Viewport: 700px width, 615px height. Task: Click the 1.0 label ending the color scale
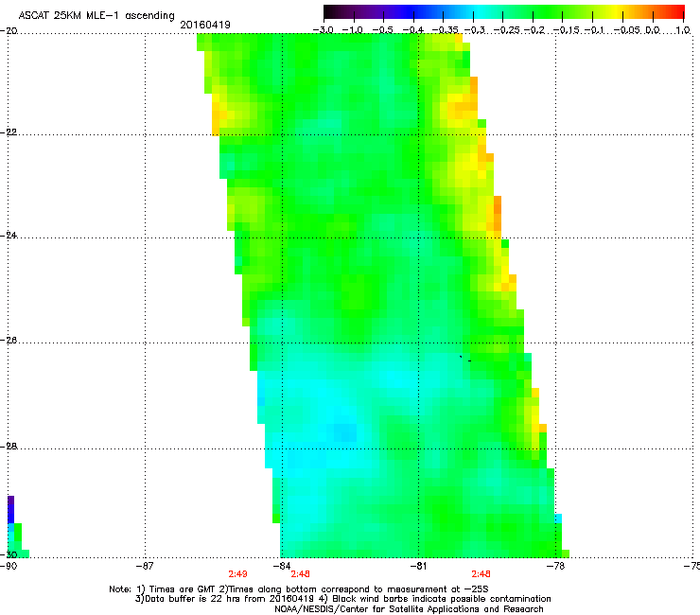coord(683,30)
